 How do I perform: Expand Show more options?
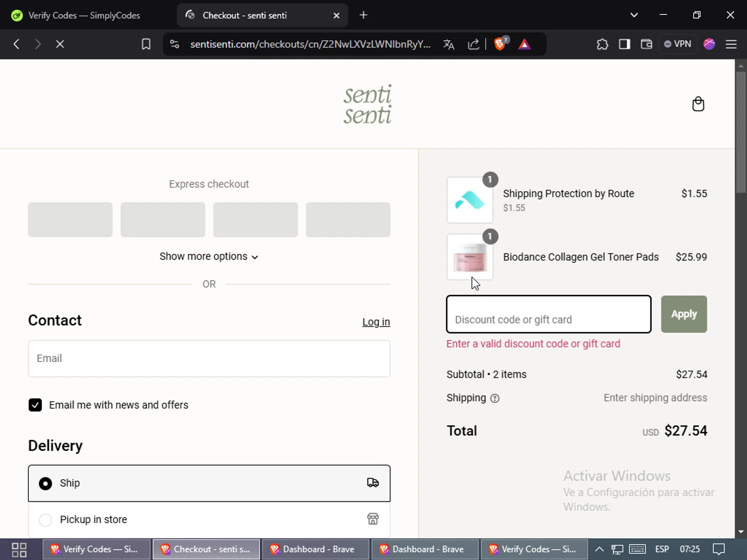209,256
